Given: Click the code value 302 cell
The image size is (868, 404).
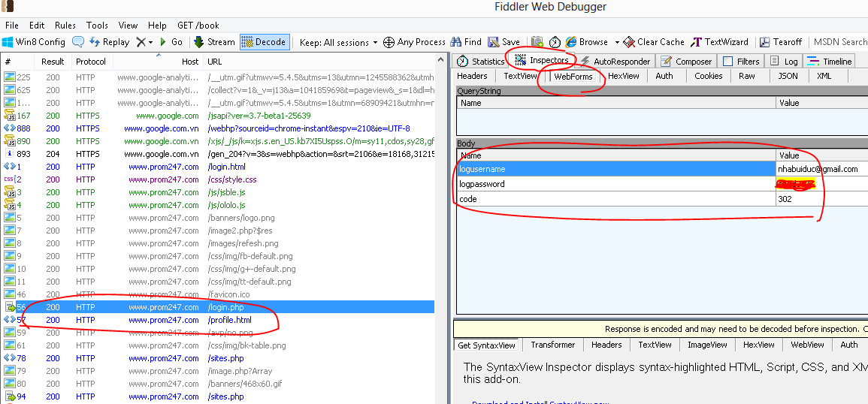Looking at the screenshot, I should [x=821, y=199].
